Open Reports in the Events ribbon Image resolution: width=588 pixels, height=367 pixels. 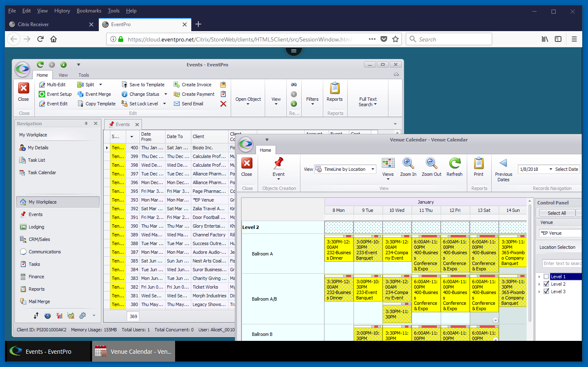pos(334,92)
